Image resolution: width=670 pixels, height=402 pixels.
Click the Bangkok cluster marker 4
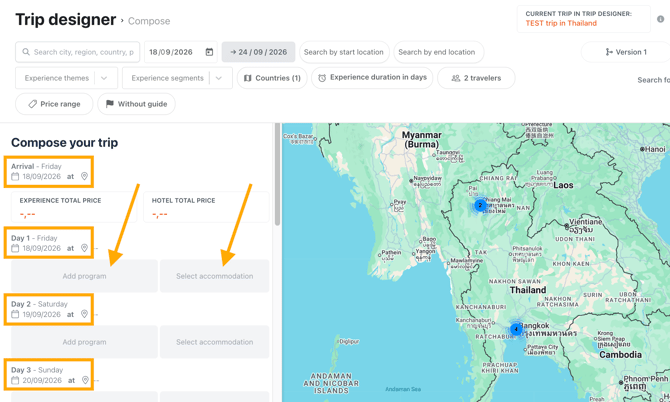(516, 329)
